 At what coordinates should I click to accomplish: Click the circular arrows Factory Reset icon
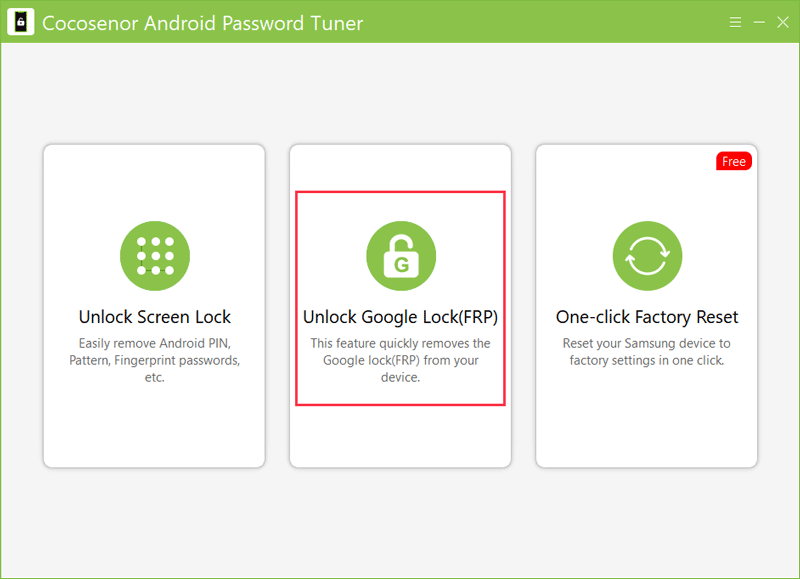click(647, 256)
